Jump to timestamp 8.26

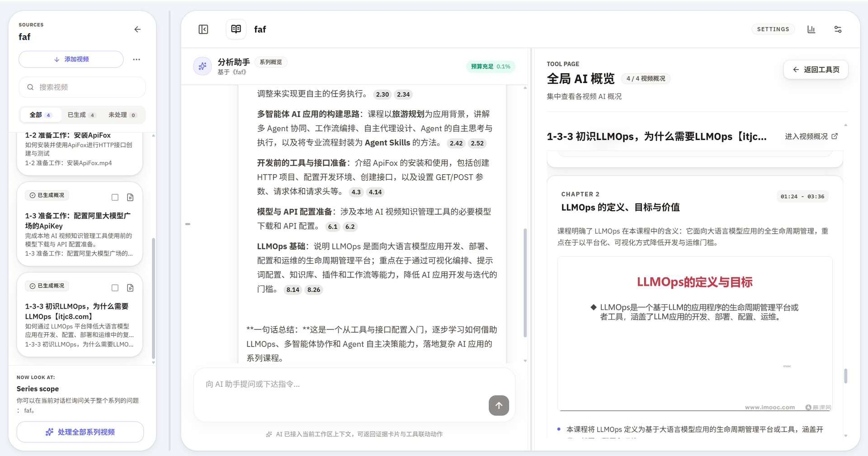pos(314,290)
